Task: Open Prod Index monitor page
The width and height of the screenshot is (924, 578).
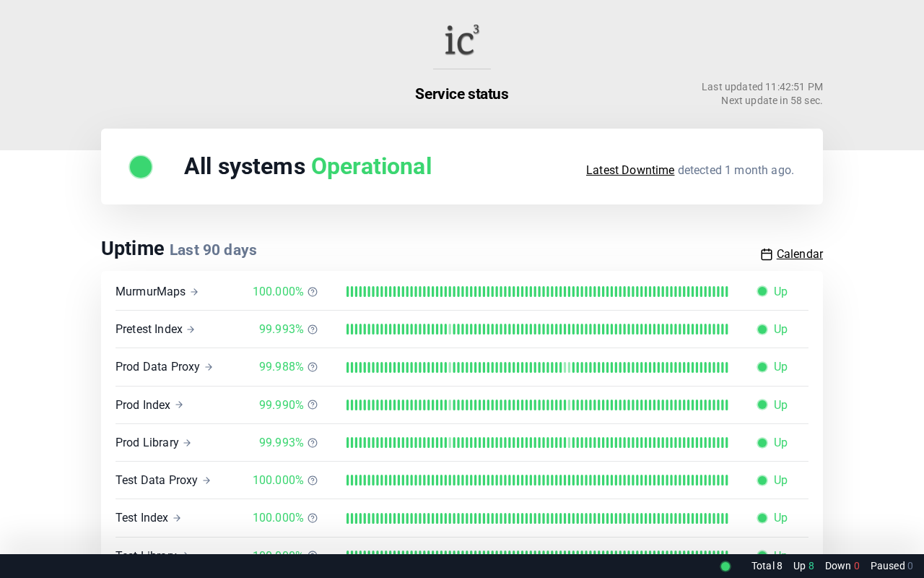Action: click(143, 405)
